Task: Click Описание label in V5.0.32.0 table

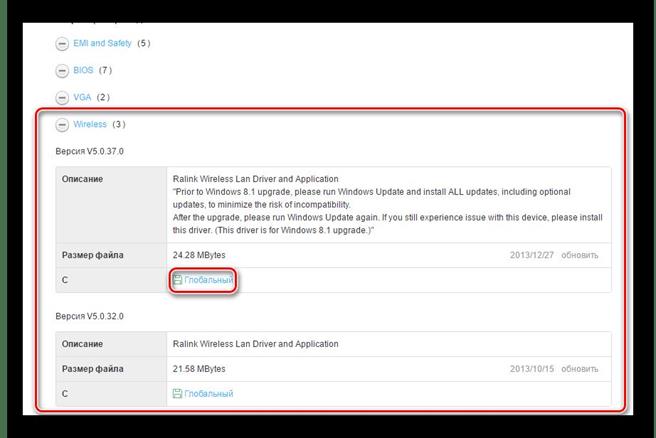Action: 82,344
